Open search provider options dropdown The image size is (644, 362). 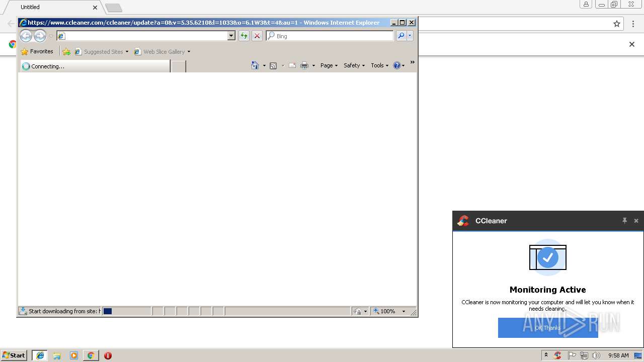410,36
